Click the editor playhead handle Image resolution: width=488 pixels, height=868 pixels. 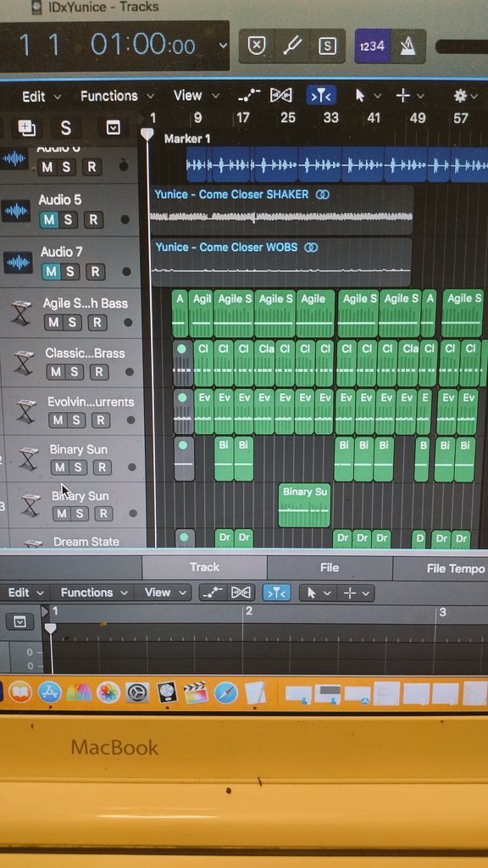pyautogui.click(x=50, y=628)
